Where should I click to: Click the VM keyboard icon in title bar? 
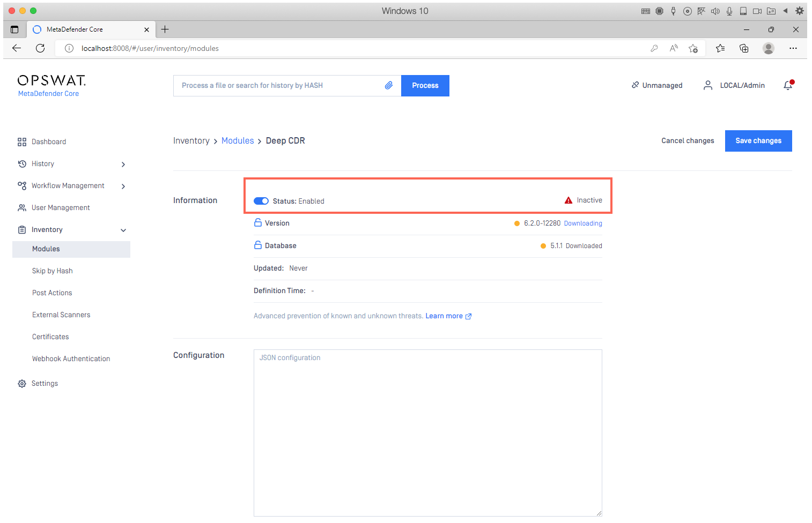click(646, 11)
